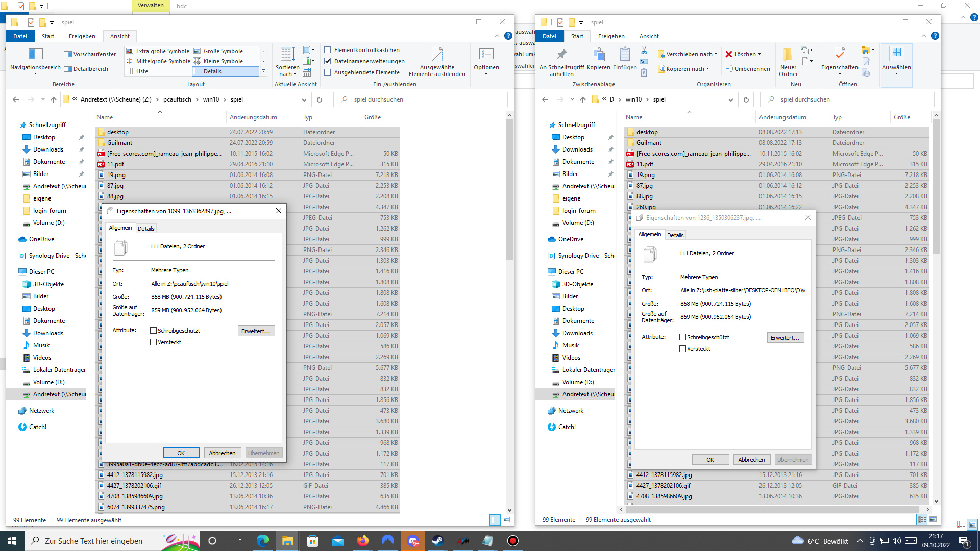
Task: Toggle 'Schreibgeschützt' checkbox in left dialog
Action: pyautogui.click(x=154, y=330)
